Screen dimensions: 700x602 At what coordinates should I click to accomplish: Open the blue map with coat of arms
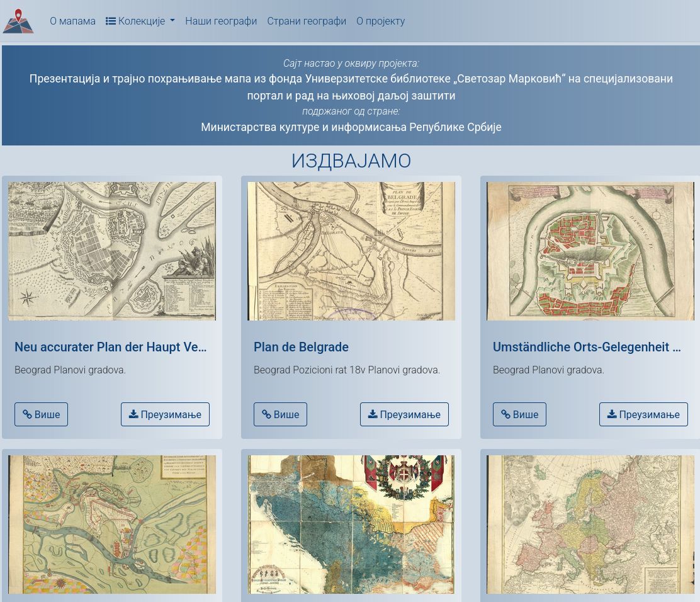click(351, 524)
